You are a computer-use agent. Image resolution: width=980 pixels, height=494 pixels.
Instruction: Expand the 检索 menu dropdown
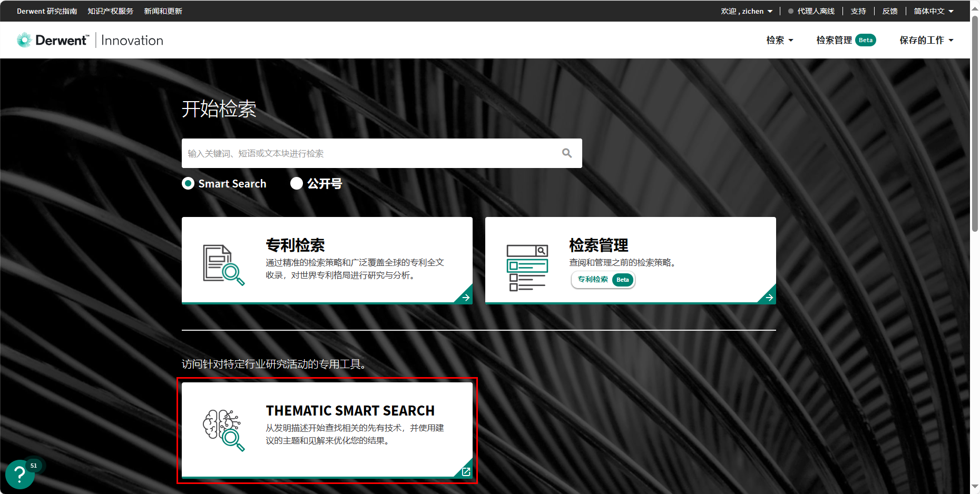tap(780, 40)
